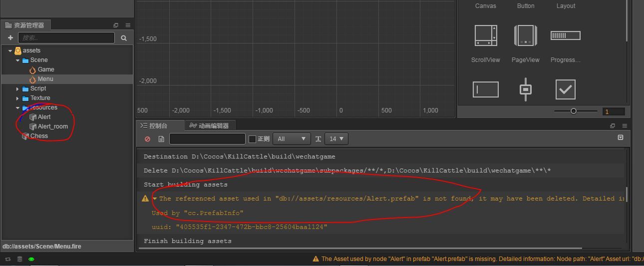
Task: Pop out the console panel
Action: tap(613, 125)
